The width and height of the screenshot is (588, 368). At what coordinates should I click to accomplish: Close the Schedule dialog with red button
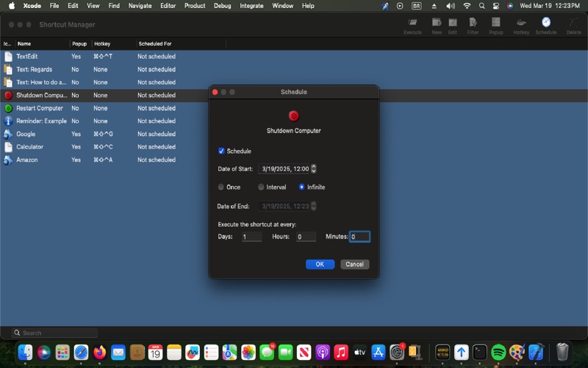215,92
